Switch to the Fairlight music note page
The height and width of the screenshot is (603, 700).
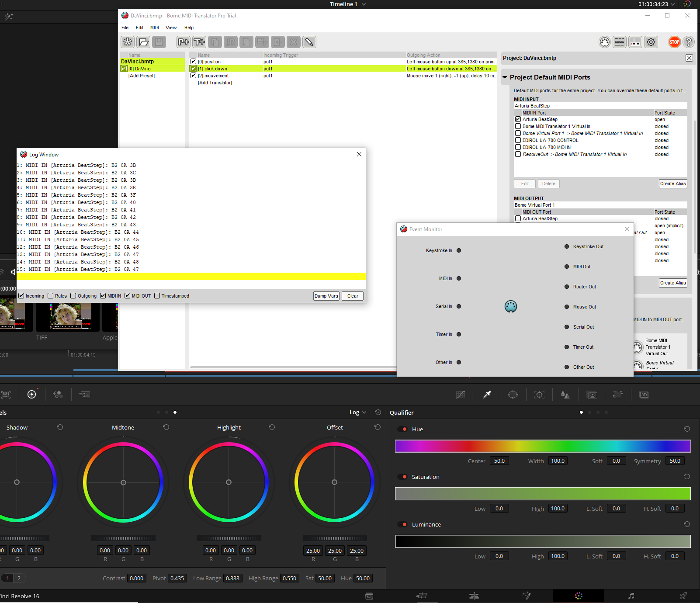(x=631, y=596)
